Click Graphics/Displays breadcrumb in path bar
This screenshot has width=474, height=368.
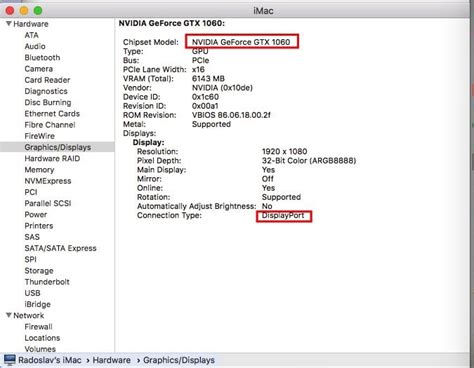pyautogui.click(x=179, y=360)
